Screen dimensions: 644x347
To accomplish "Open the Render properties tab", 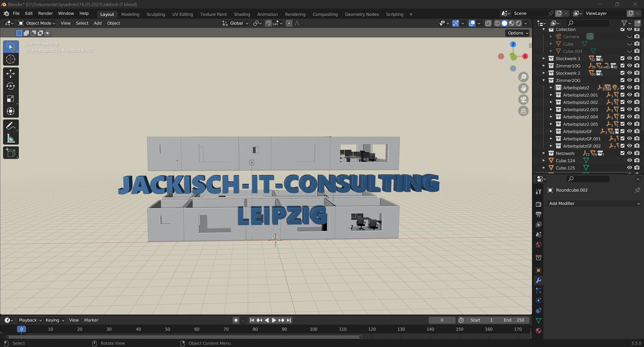I will (539, 204).
